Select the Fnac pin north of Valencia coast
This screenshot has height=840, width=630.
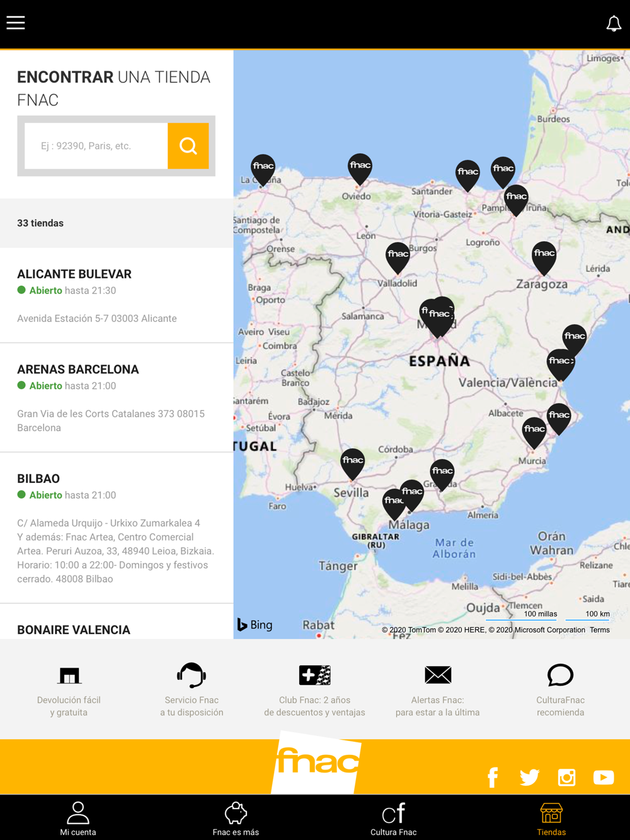[574, 339]
